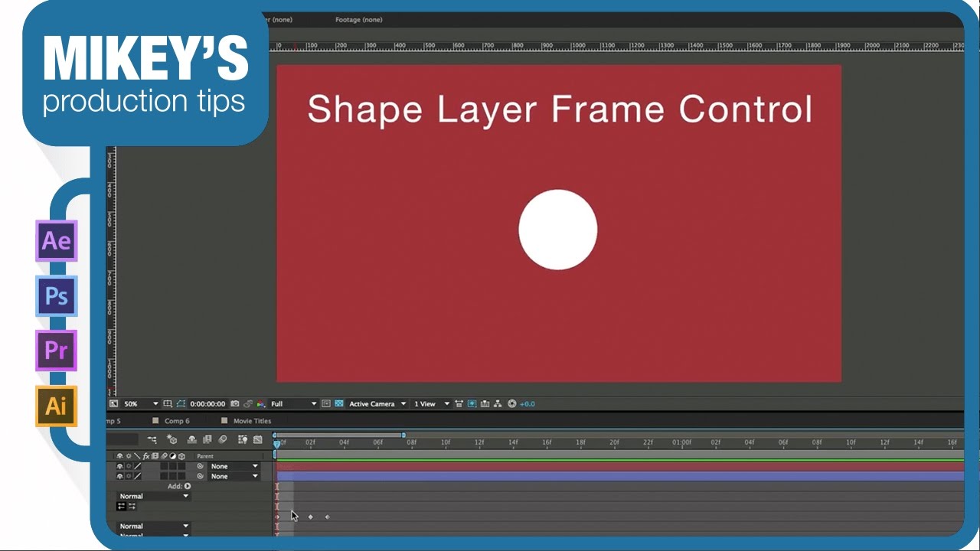The width and height of the screenshot is (980, 551).
Task: Click the unhighlighted reverse path direction icon
Action: 132,506
